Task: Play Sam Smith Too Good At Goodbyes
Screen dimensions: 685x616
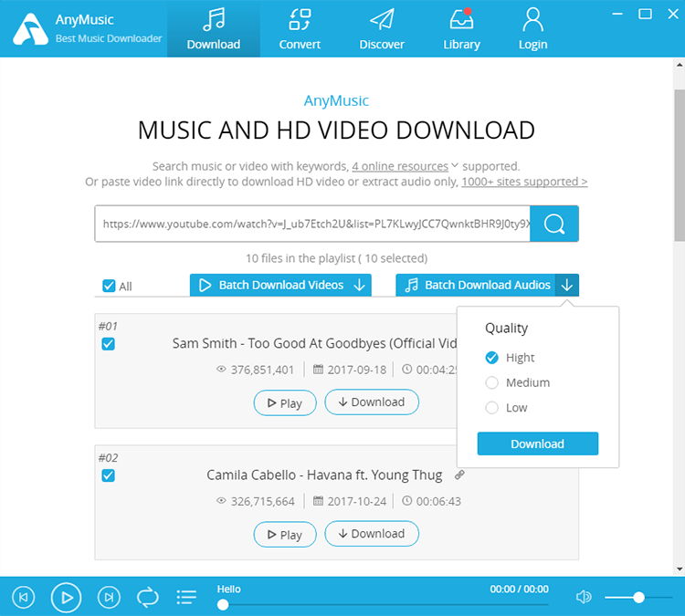Action: [x=285, y=402]
